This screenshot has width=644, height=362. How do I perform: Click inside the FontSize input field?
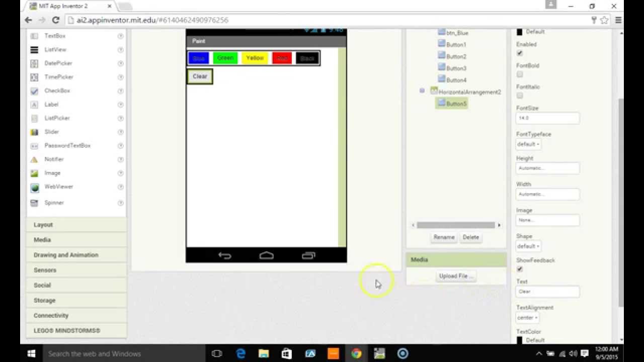tap(547, 118)
